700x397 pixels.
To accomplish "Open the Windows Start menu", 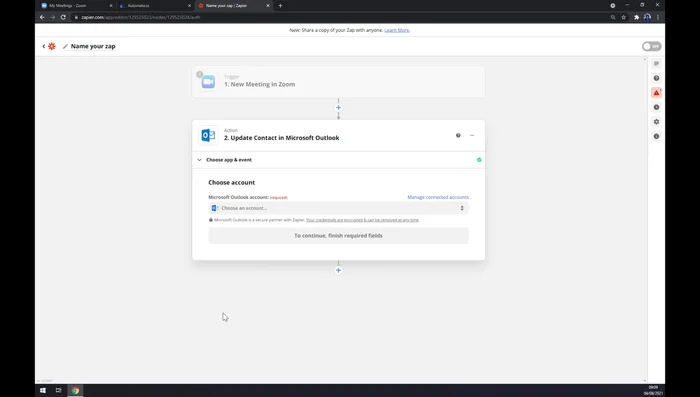I will tap(43, 390).
